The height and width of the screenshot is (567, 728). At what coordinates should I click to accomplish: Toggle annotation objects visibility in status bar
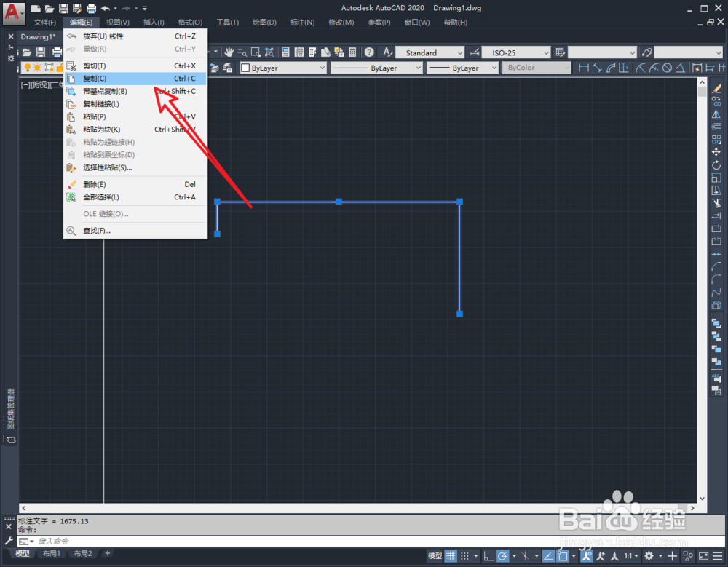[586, 556]
